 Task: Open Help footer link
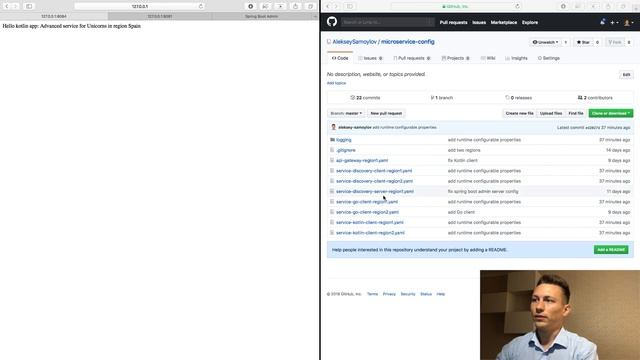tap(440, 294)
